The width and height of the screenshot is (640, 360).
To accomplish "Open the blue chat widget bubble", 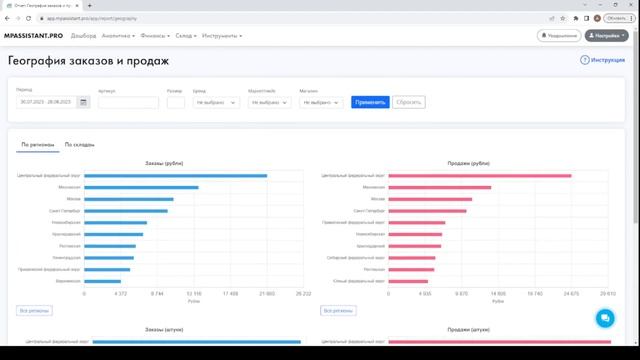I will pyautogui.click(x=605, y=318).
